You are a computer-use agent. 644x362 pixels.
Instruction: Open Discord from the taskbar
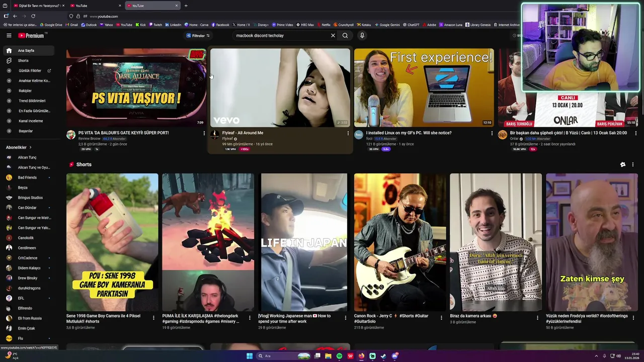395,356
